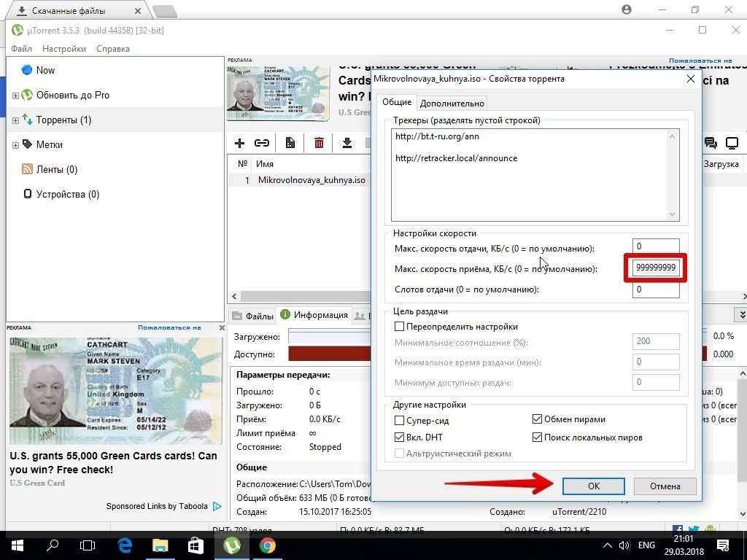747x560 pixels.
Task: Close the Свойства торрента dialog
Action: (x=691, y=79)
